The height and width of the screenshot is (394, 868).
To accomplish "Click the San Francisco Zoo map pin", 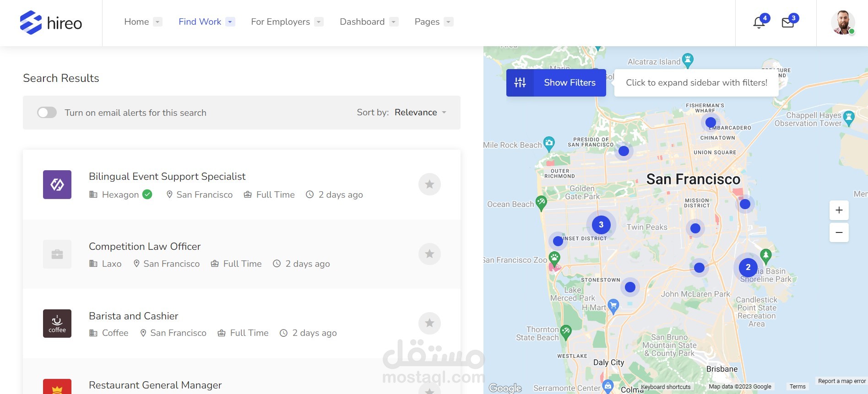I will coord(554,259).
